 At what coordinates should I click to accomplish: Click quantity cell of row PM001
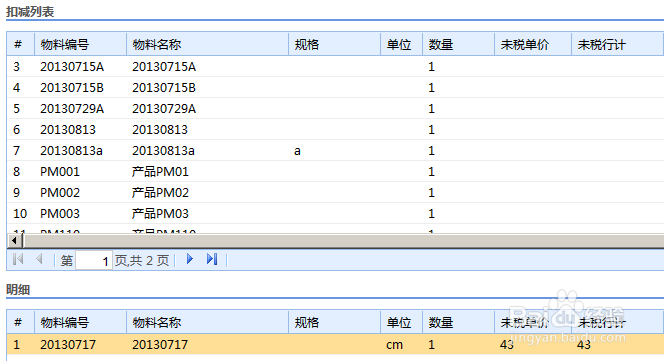point(431,172)
